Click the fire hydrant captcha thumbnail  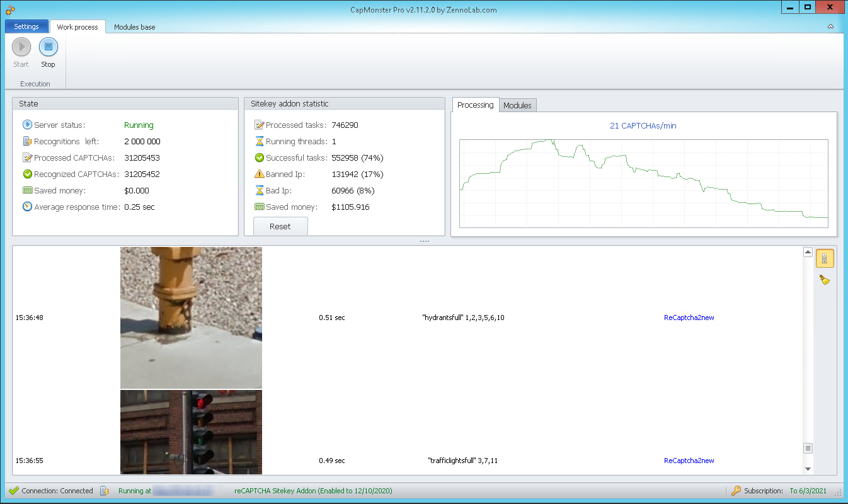click(191, 318)
